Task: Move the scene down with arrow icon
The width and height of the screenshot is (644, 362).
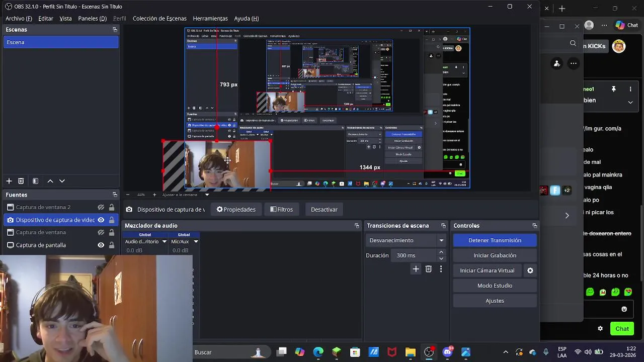Action: 62,181
